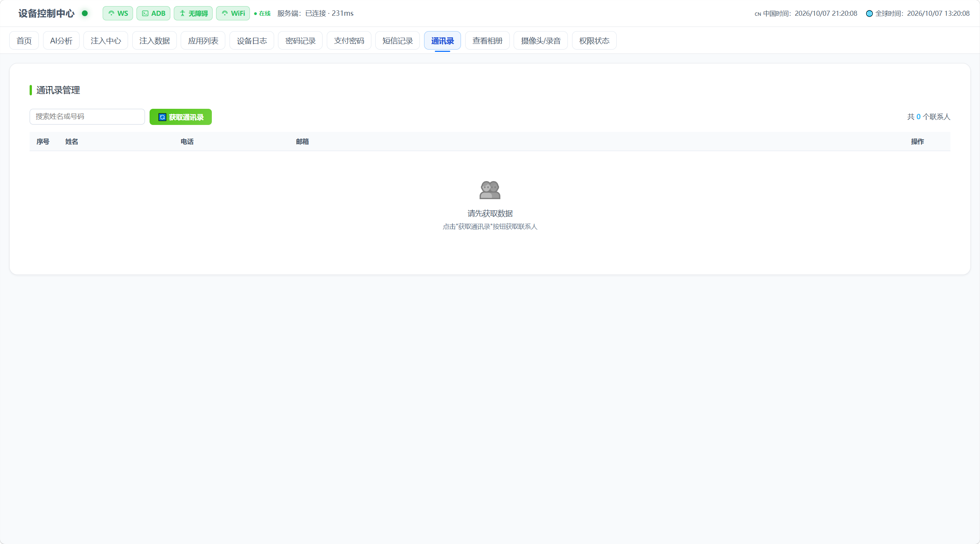This screenshot has width=980, height=544.
Task: Click the WiFi status badge
Action: coord(233,13)
